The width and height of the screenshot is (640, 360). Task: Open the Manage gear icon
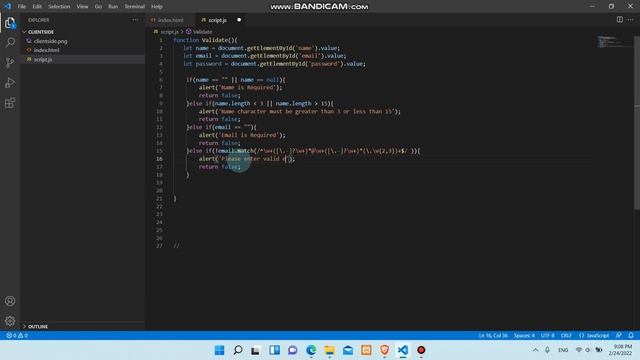(10, 321)
